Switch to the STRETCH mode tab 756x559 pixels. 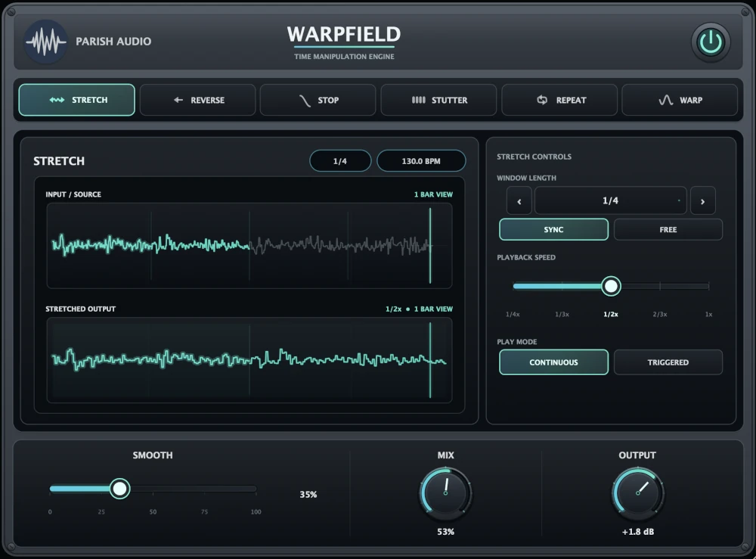click(x=76, y=100)
